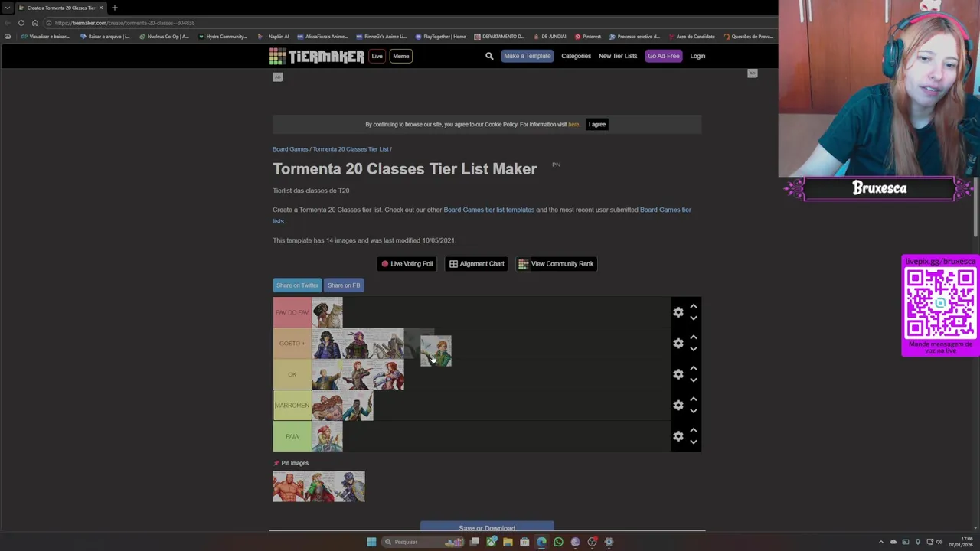Start a Live Voting Poll
This screenshot has height=551, width=980.
(407, 264)
